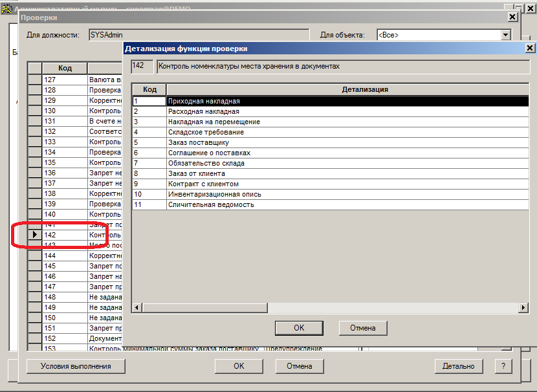Click the main window application icon
Viewport: 537px width, 392px height.
[7, 8]
